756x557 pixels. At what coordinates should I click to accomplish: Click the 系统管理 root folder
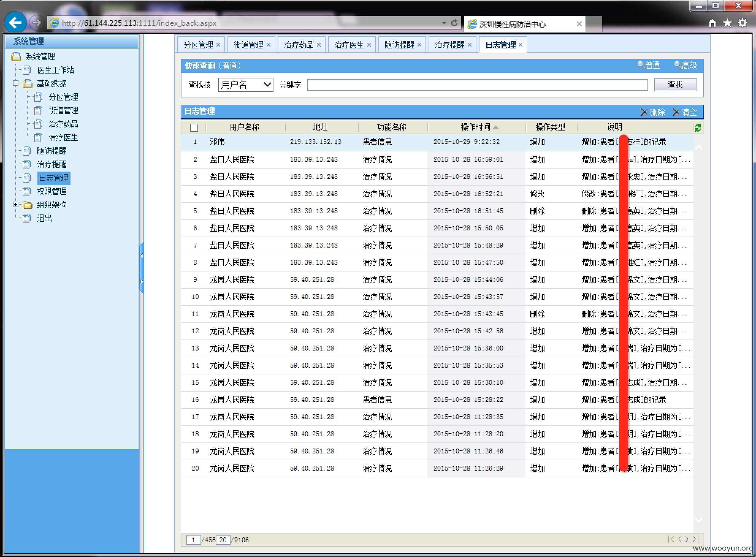pyautogui.click(x=40, y=56)
